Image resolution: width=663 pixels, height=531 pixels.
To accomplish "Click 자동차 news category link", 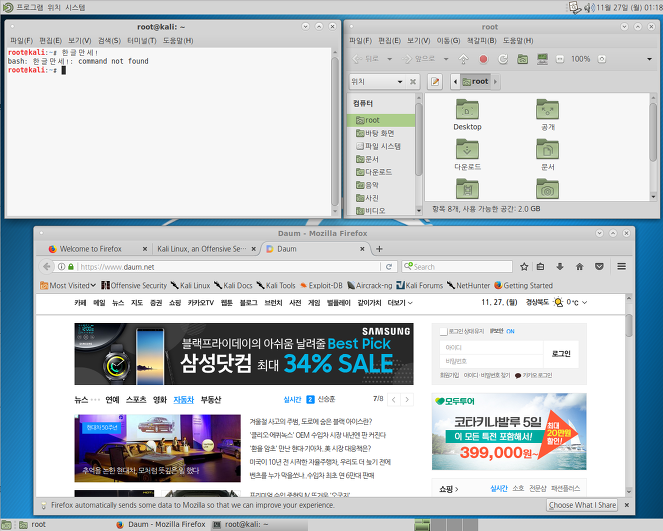I will click(x=184, y=400).
